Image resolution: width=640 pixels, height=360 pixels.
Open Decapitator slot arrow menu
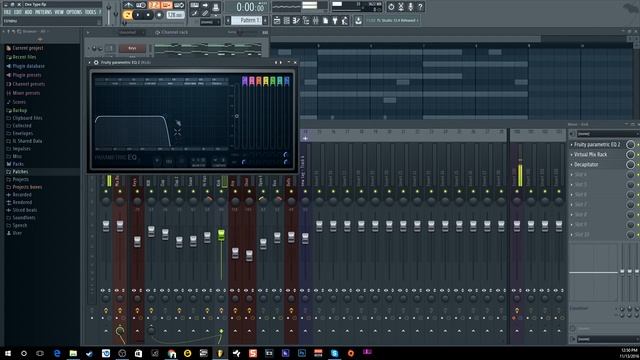[x=571, y=164]
